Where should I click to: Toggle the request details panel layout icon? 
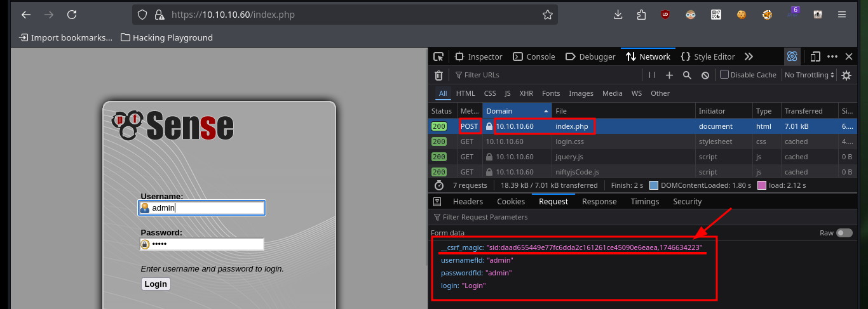pos(437,202)
